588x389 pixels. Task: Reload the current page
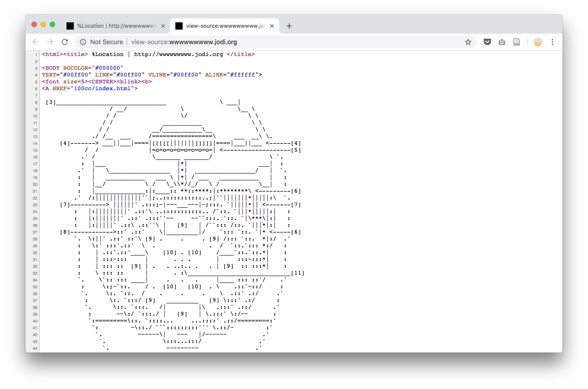(x=65, y=42)
